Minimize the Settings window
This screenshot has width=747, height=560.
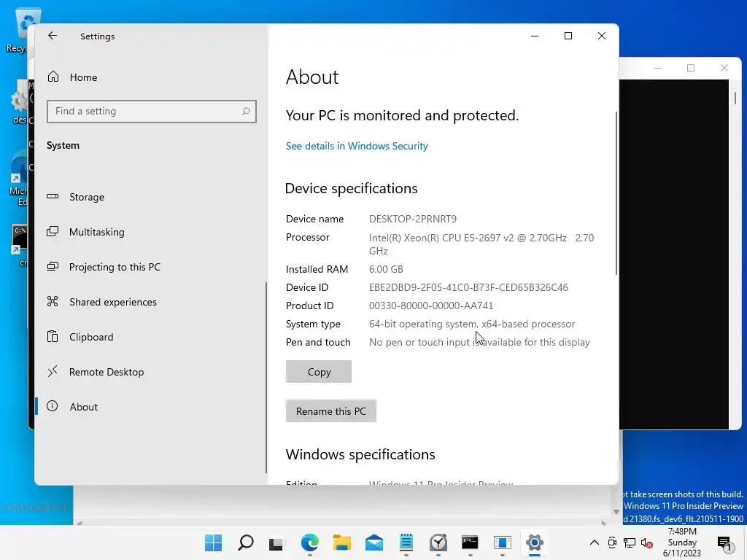535,36
